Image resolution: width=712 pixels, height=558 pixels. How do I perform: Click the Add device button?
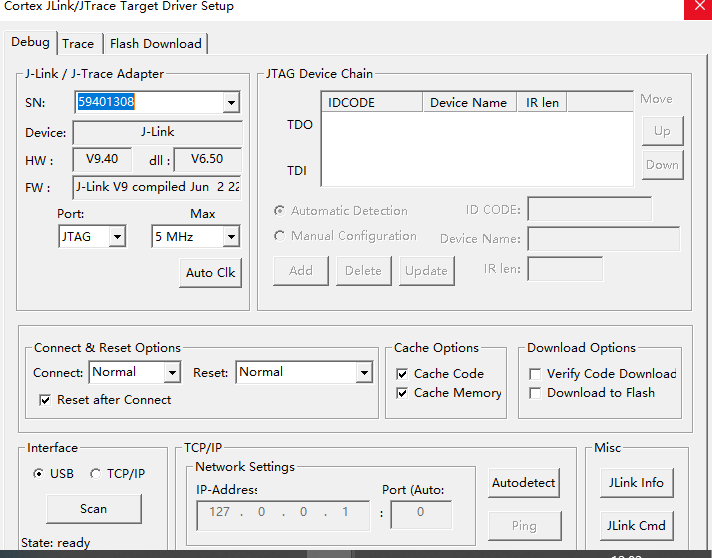pyautogui.click(x=301, y=271)
